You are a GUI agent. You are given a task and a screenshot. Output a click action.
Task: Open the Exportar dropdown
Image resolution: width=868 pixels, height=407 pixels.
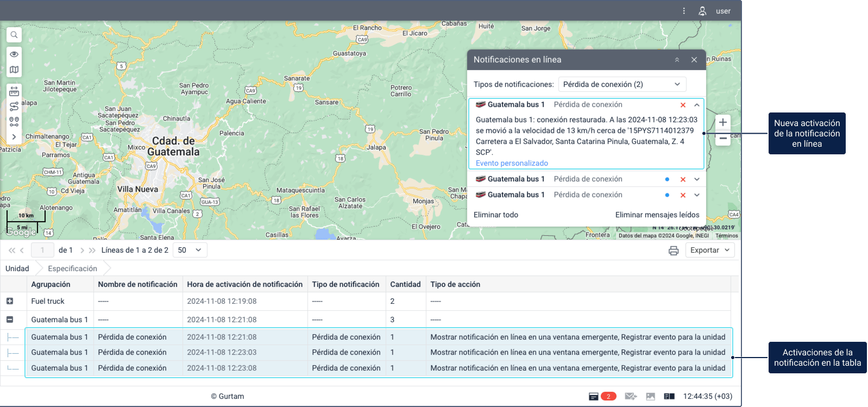click(x=710, y=251)
